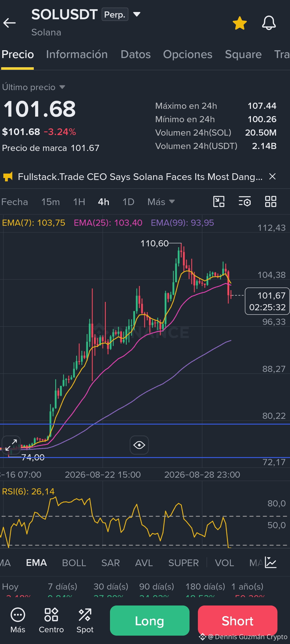Tap the green Long button

tap(150, 621)
